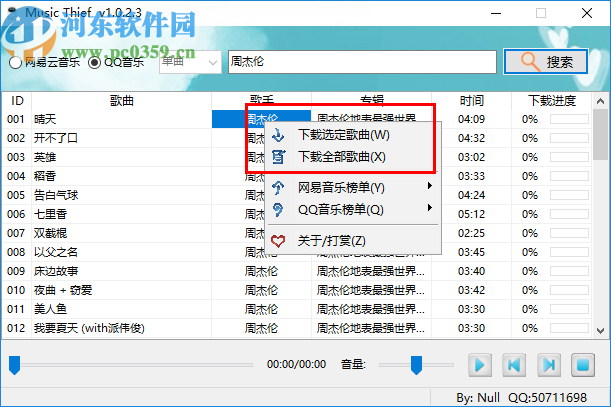The image size is (611, 407).
Task: Click the 0% progress value for 稻香
Action: coord(530,176)
